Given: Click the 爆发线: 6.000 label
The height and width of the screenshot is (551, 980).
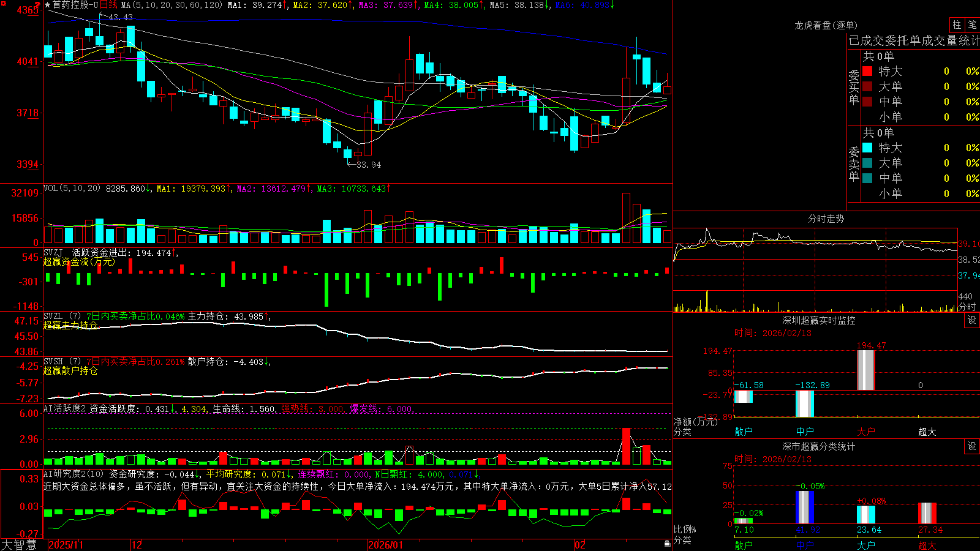Looking at the screenshot, I should point(382,408).
